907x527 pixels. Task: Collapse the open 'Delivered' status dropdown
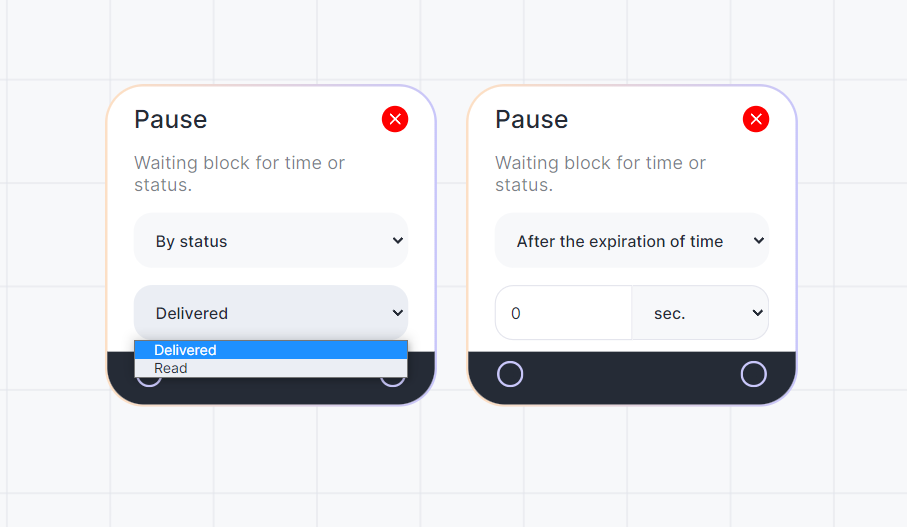coord(271,313)
